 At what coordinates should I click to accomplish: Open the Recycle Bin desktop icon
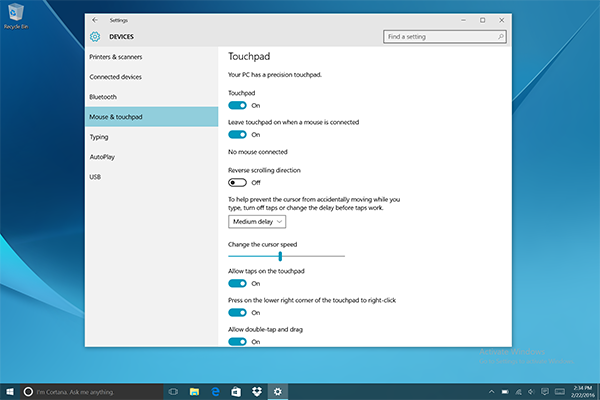pyautogui.click(x=16, y=16)
